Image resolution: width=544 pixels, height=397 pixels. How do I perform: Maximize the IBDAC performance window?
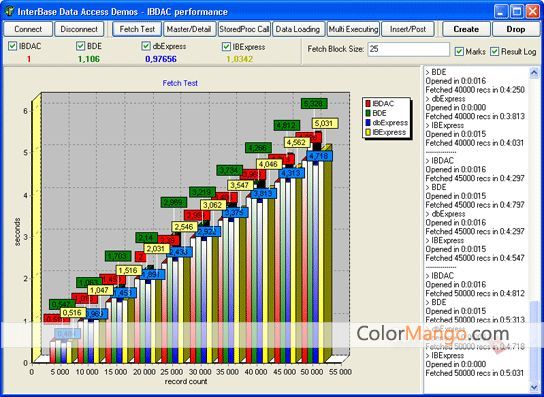click(517, 12)
